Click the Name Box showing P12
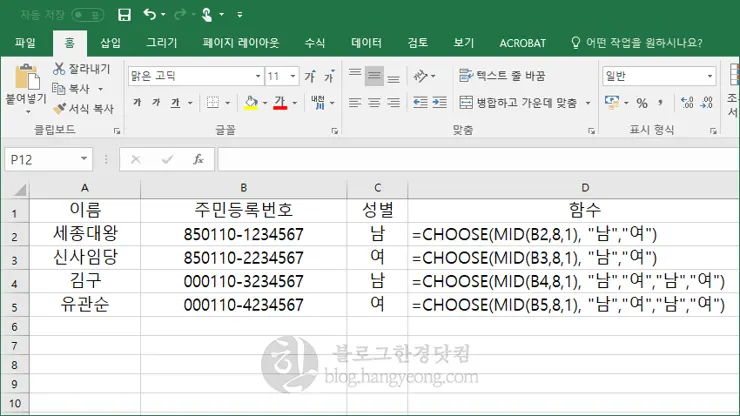The height and width of the screenshot is (416, 740). [48, 160]
